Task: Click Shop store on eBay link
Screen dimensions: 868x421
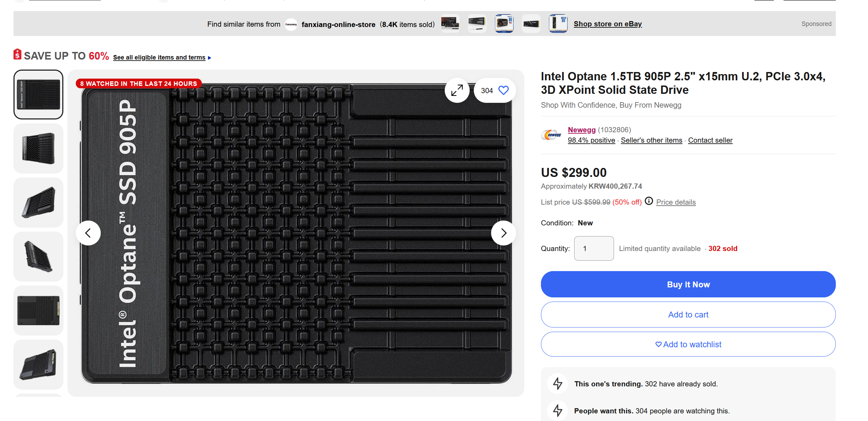Action: [x=608, y=24]
